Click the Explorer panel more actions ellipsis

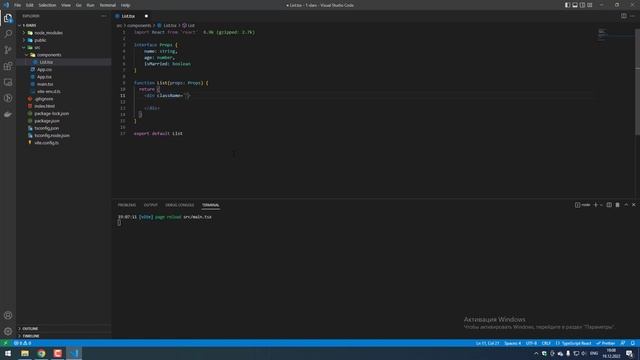coord(104,16)
